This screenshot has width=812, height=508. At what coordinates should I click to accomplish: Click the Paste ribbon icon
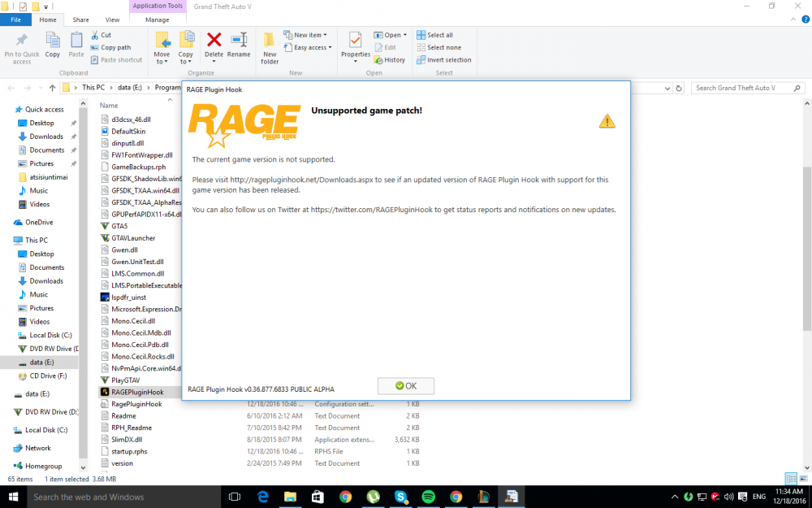pos(76,40)
